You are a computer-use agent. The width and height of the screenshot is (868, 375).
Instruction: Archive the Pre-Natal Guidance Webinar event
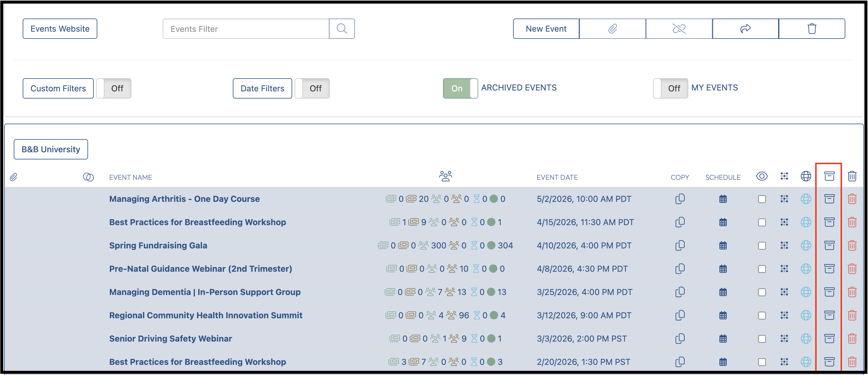pos(829,269)
